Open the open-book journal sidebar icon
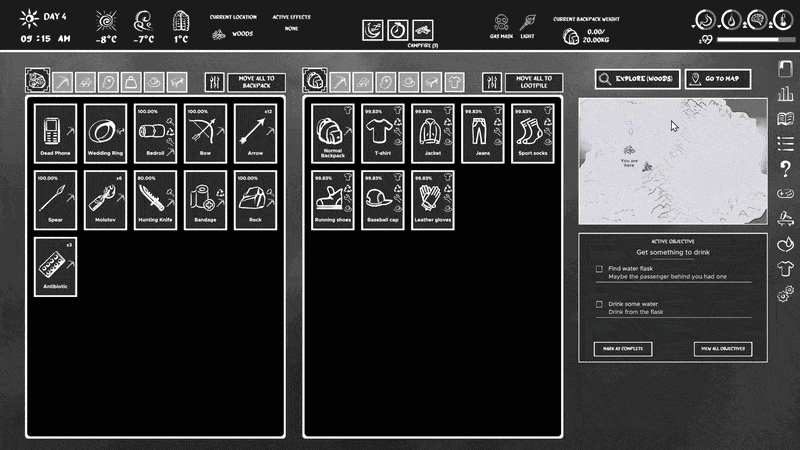The image size is (800, 450). tap(785, 119)
